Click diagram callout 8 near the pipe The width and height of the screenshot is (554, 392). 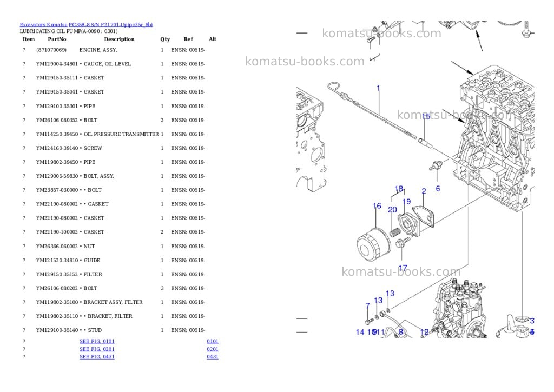[x=401, y=332]
